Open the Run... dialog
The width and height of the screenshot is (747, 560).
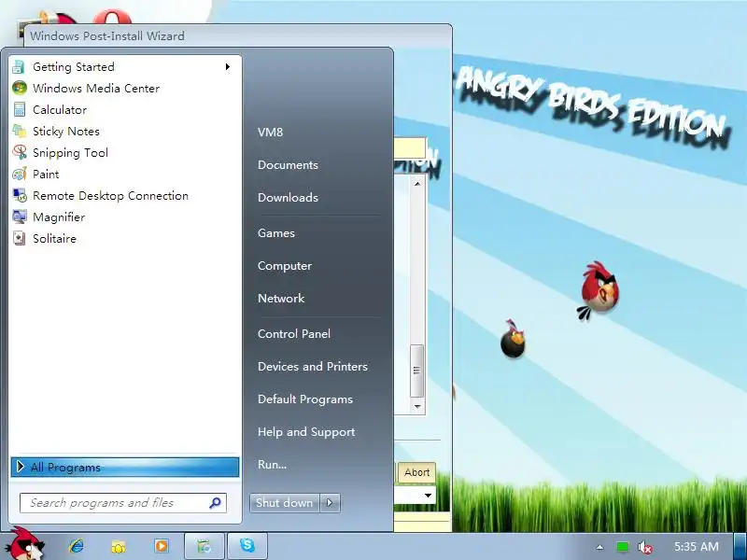[272, 464]
